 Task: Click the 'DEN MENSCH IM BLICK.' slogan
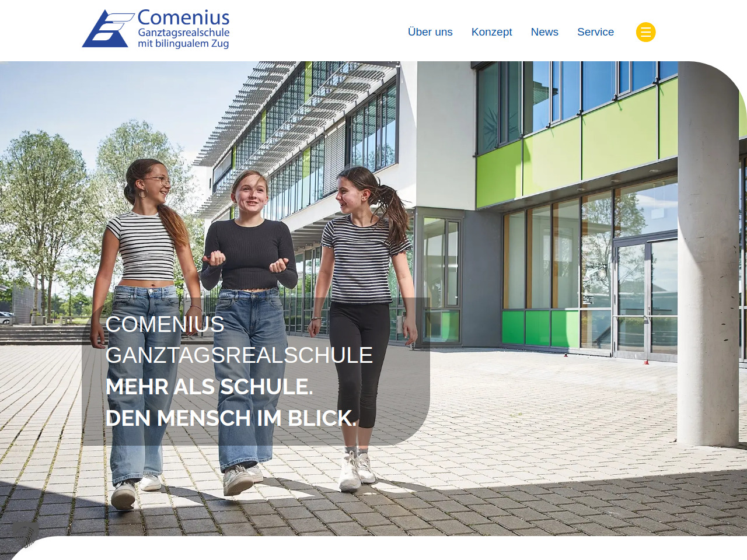click(231, 418)
